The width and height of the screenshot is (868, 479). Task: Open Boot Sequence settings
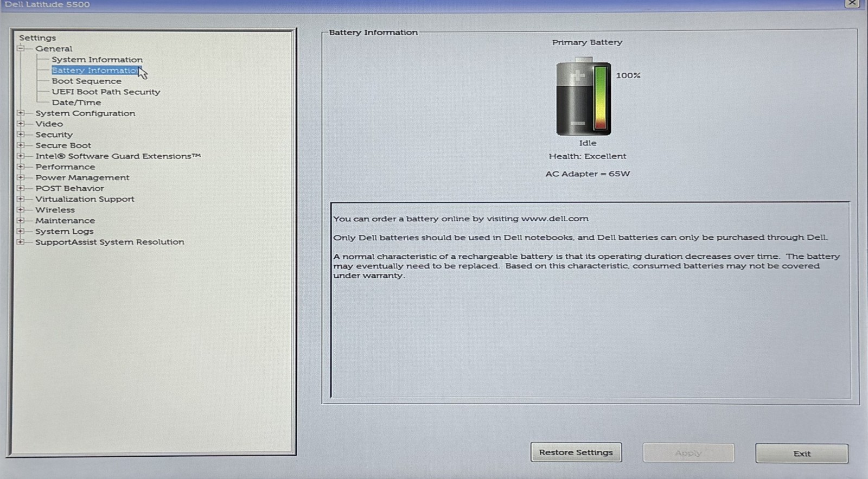tap(87, 81)
